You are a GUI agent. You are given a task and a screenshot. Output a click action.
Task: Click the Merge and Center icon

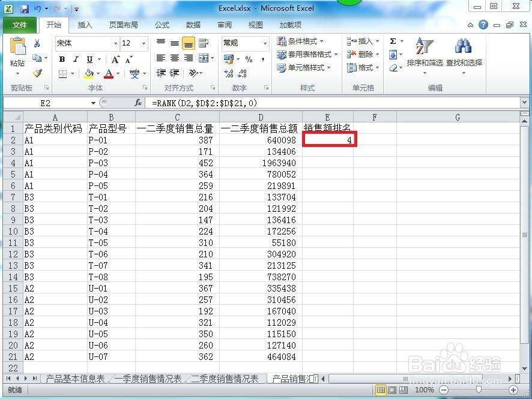point(202,58)
